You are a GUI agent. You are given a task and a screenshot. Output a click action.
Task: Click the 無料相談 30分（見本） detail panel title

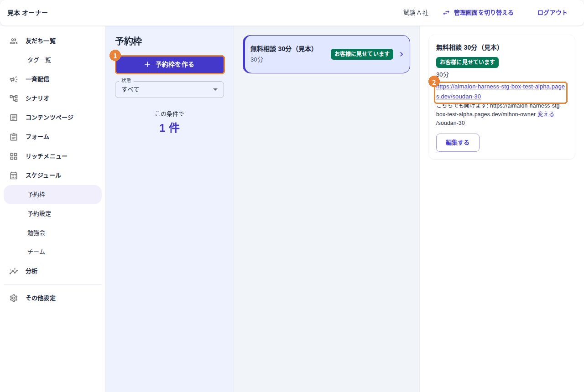pos(468,47)
